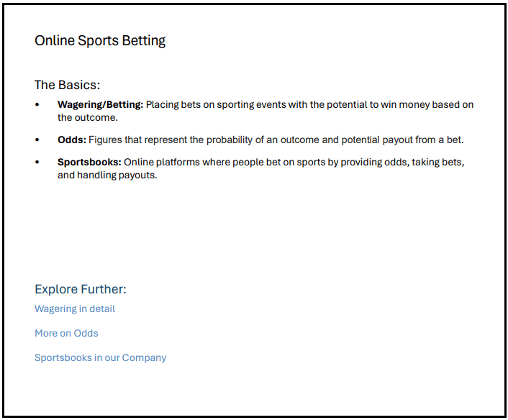Follow the More on Odds link

pyautogui.click(x=66, y=333)
